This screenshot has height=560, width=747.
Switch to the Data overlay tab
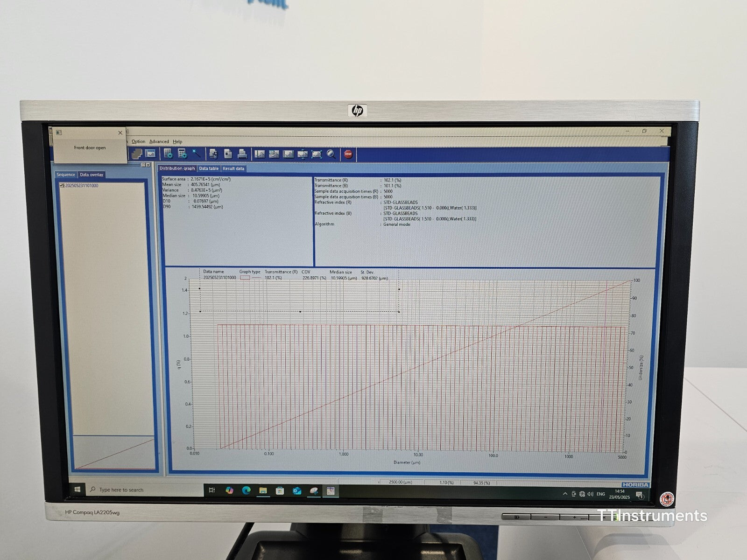pyautogui.click(x=92, y=175)
